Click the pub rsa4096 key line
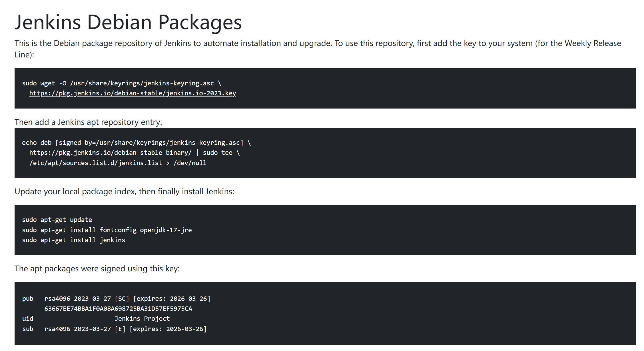 (x=116, y=299)
